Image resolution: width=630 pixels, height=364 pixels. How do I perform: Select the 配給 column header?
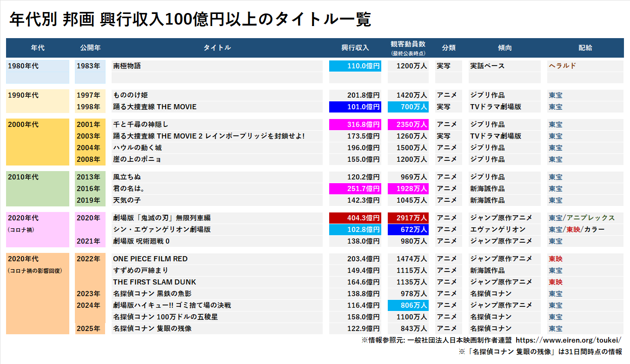coord(585,48)
